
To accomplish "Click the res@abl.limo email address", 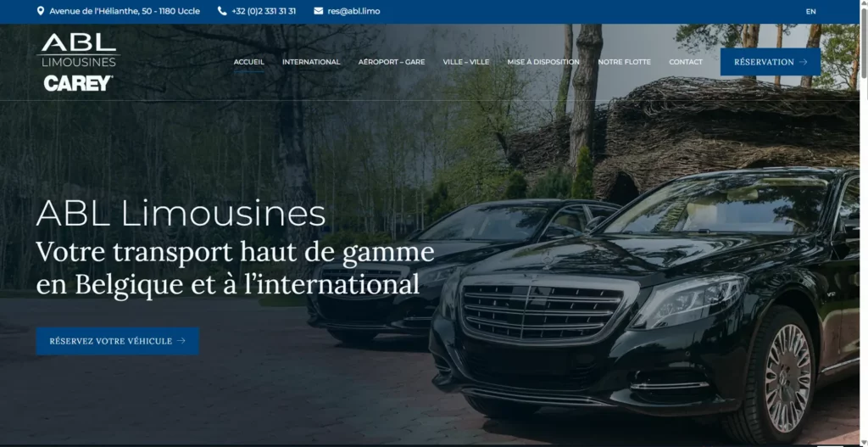I will pos(353,11).
